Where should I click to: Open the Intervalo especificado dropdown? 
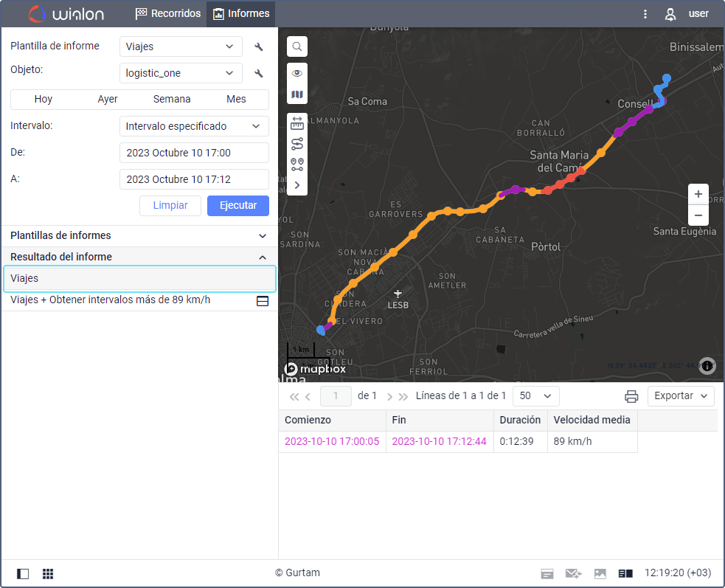(x=194, y=126)
